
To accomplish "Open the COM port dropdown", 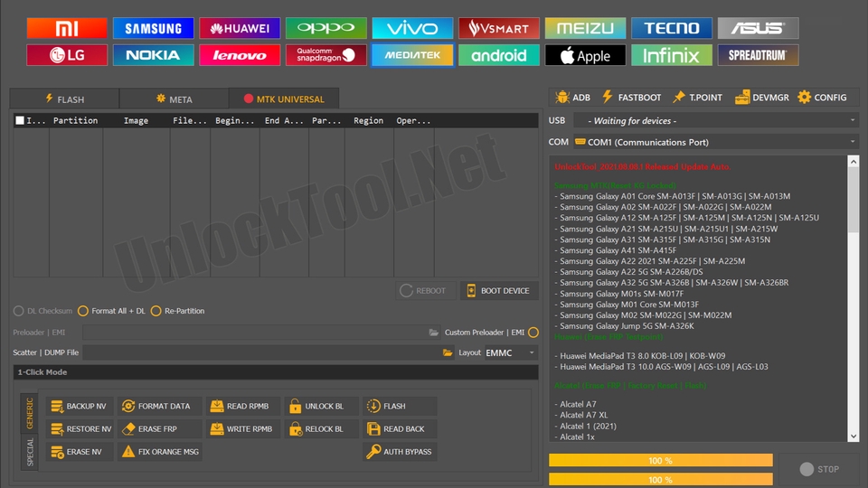I will tap(716, 142).
